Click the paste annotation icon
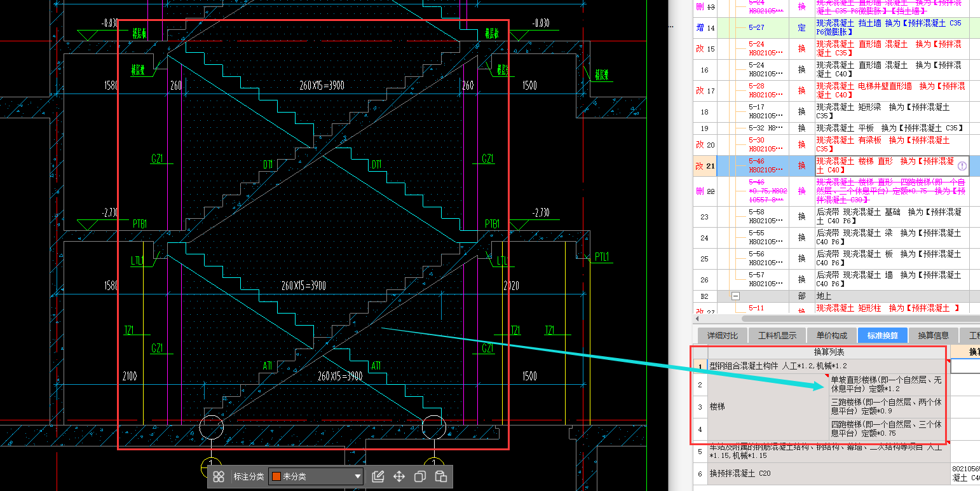The width and height of the screenshot is (980, 491). (x=441, y=476)
